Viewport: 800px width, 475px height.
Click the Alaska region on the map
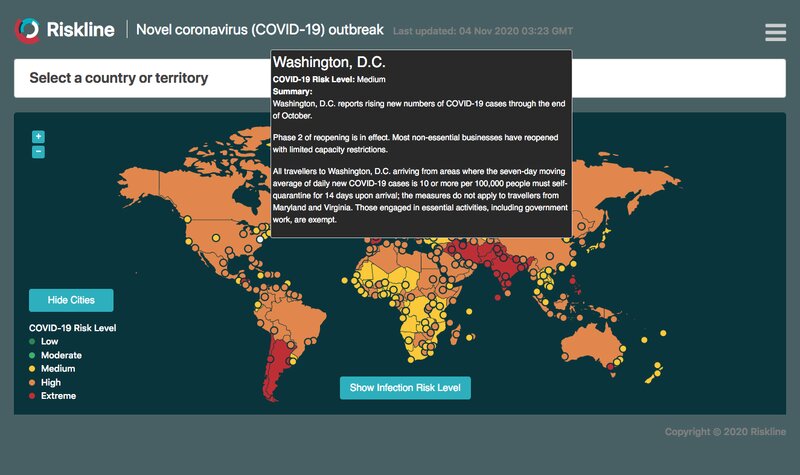139,184
